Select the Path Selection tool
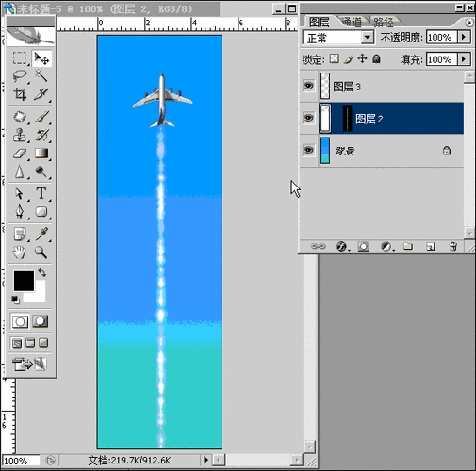 point(20,193)
